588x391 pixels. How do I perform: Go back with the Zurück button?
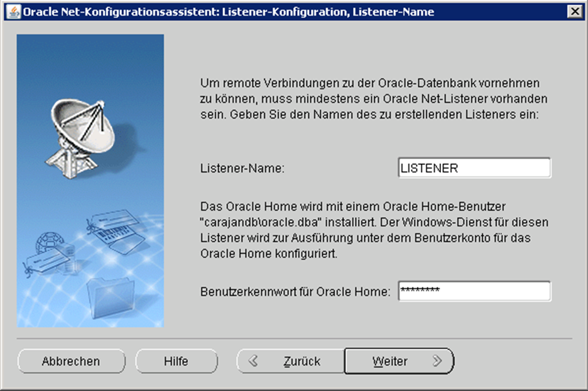[291, 361]
